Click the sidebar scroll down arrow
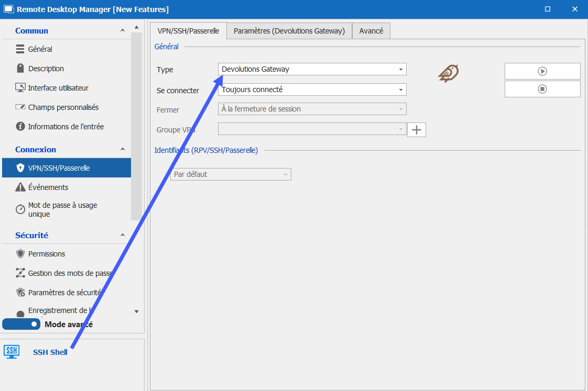588x391 pixels. pos(136,311)
